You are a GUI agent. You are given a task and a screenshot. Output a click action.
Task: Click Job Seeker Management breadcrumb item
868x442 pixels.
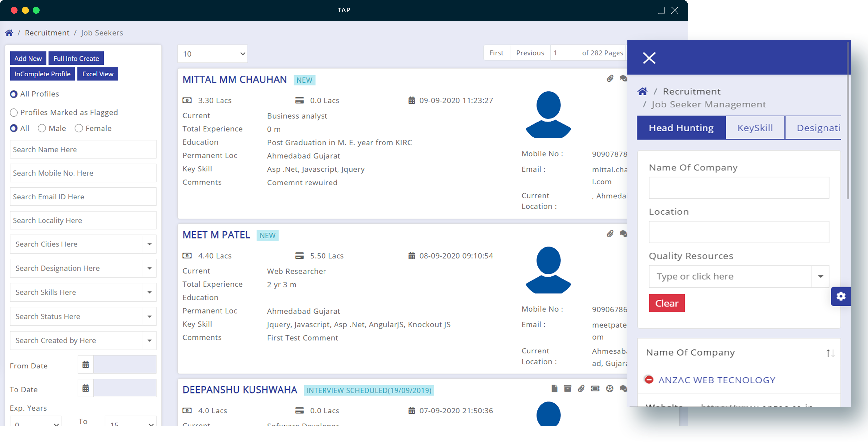point(708,105)
